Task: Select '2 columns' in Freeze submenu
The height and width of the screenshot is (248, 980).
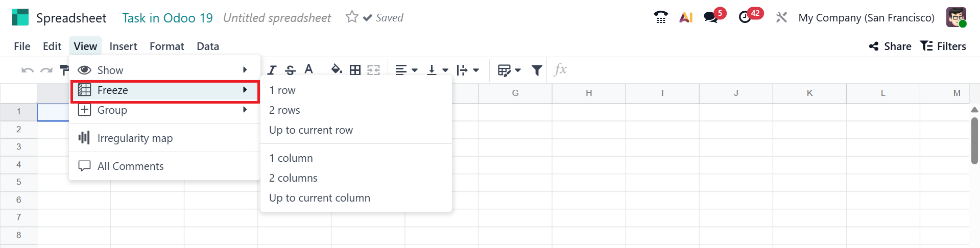Action: (x=293, y=178)
